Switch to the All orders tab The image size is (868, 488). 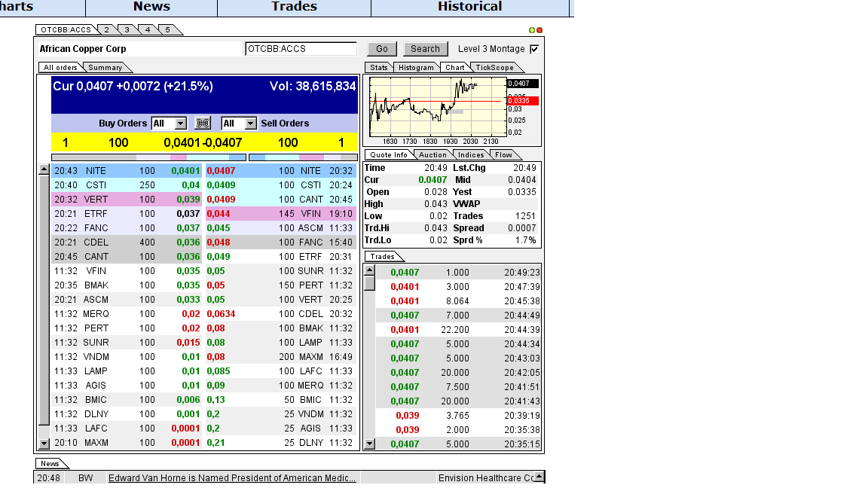pos(60,68)
